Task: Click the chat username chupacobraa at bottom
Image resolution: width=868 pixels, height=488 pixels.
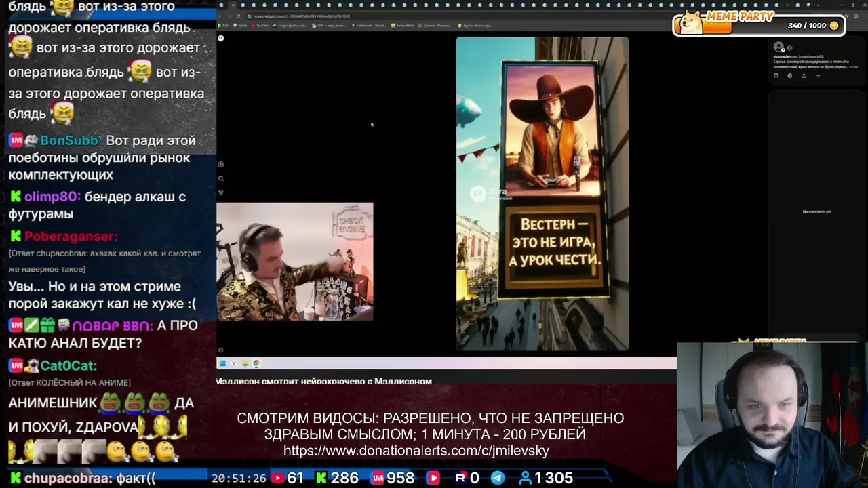Action: pos(68,478)
